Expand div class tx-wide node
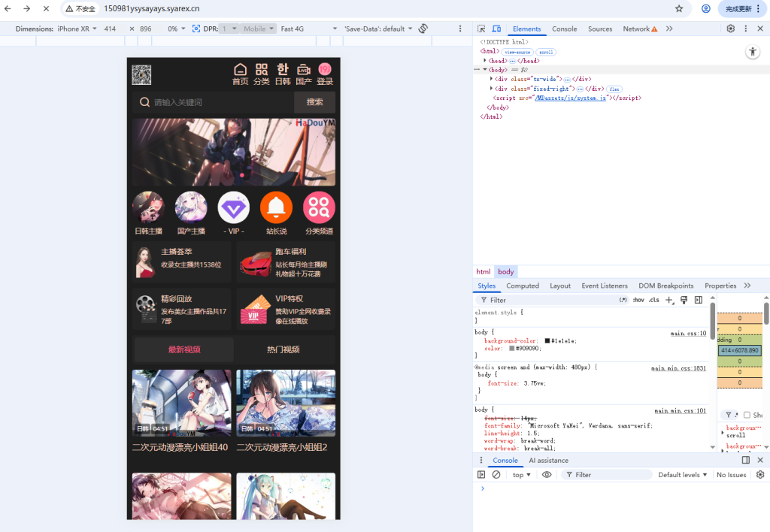Image resolution: width=770 pixels, height=532 pixels. tap(492, 79)
